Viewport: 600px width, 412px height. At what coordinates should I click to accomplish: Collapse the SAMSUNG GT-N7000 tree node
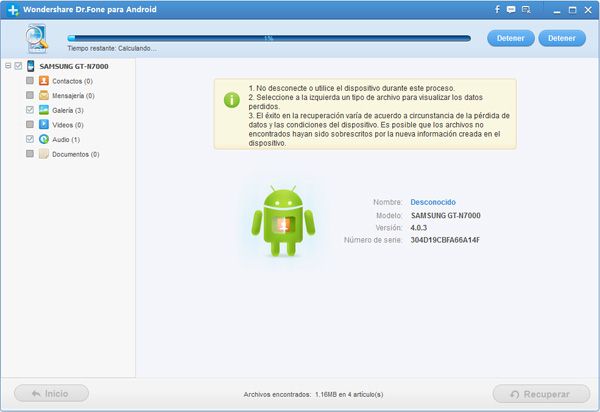click(x=8, y=66)
